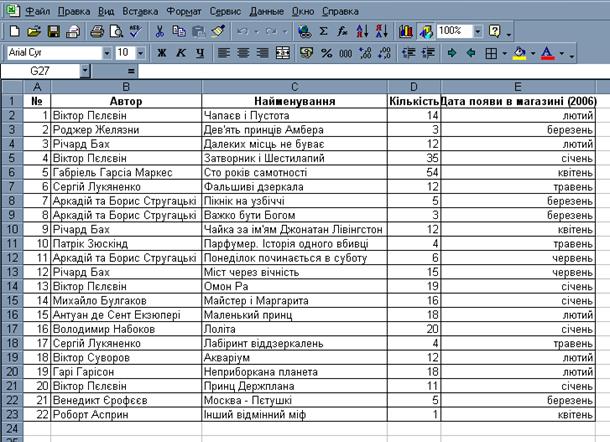Open the Правка menu
610x442 pixels.
pos(74,12)
